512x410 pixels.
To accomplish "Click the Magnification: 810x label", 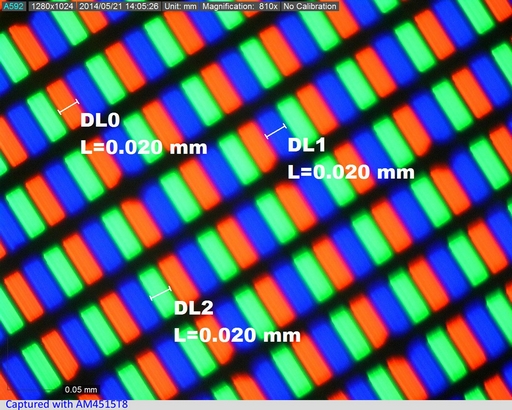I will pos(240,6).
